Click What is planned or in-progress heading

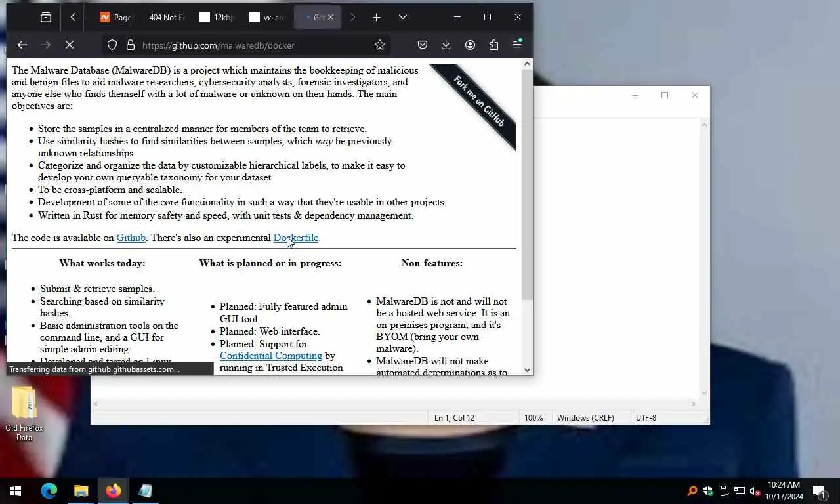coord(270,263)
